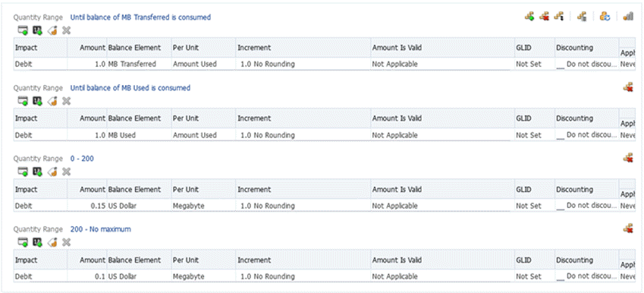
Task: Click the add quantity range icon with green dot
Action: tap(529, 17)
